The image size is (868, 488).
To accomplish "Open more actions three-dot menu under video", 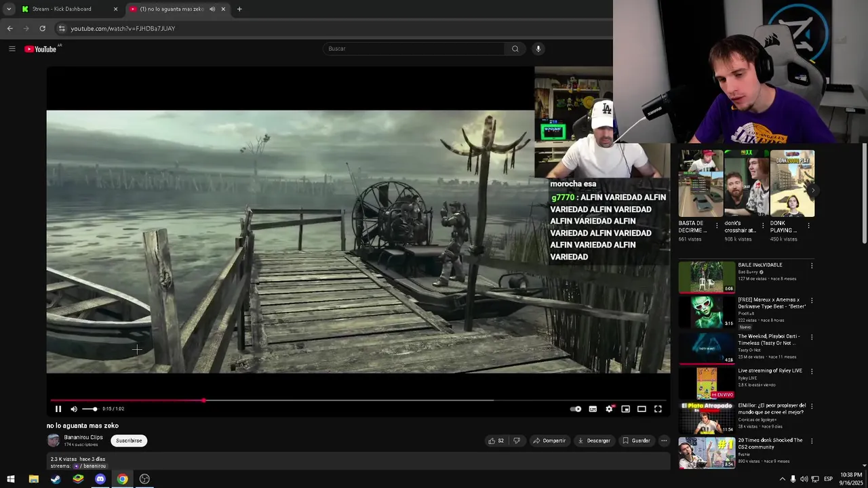I will [x=664, y=441].
